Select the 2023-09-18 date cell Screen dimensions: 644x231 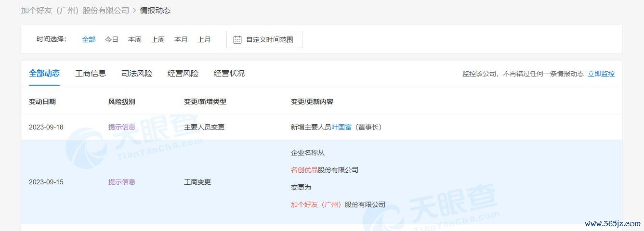[46, 127]
